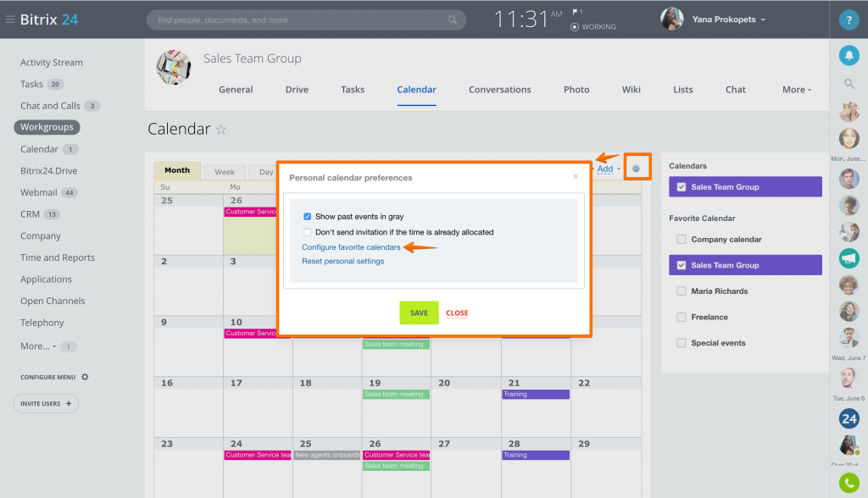Open Wiki tab
The image size is (868, 498).
coord(631,90)
